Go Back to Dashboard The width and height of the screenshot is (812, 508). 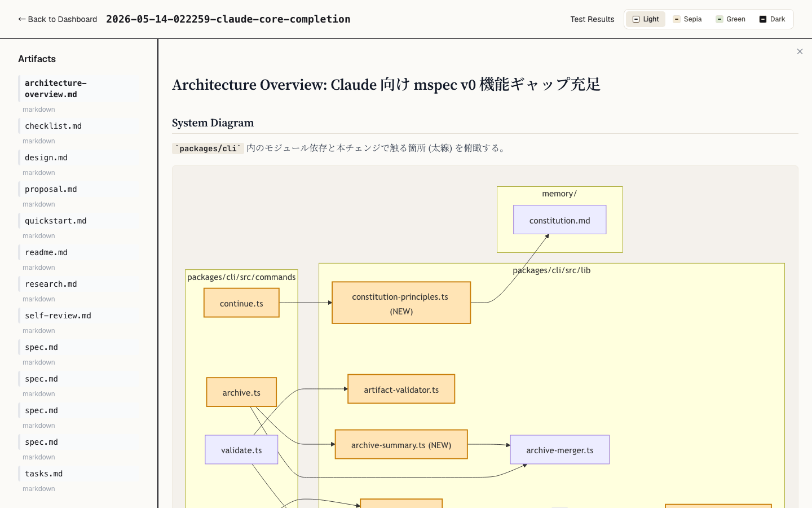tap(58, 19)
